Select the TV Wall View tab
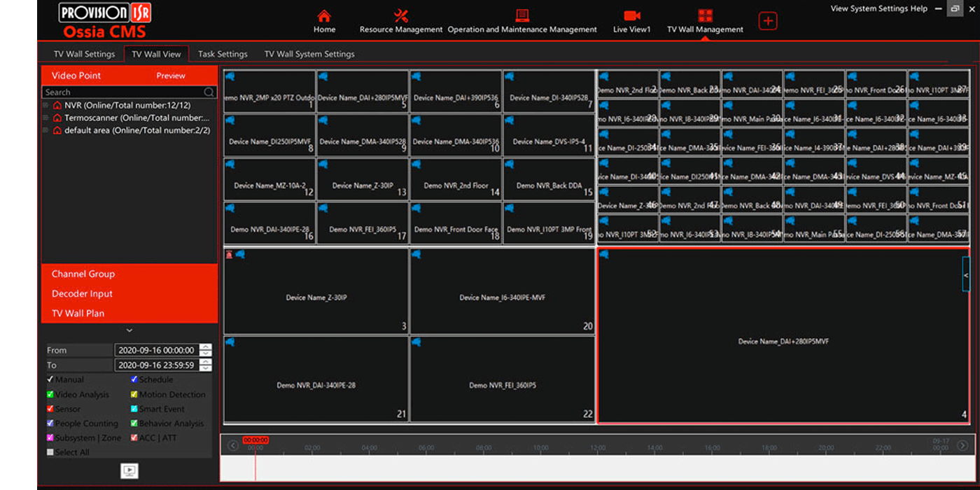Screen dimensions: 980x490 (x=156, y=54)
